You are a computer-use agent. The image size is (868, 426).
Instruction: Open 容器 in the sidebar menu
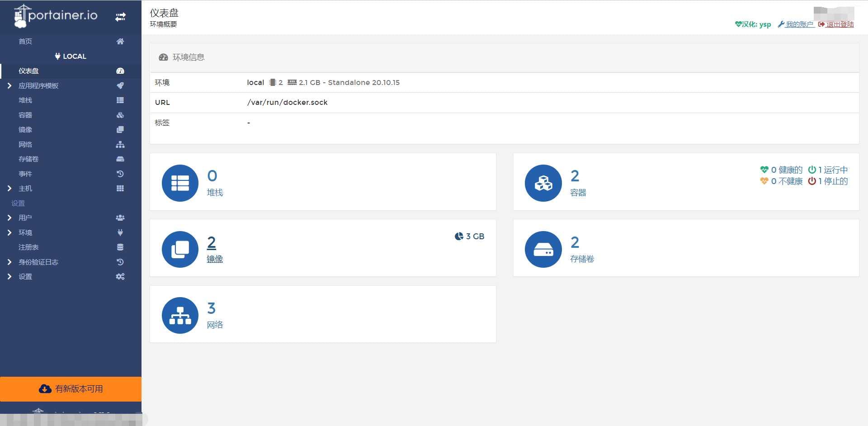click(25, 115)
